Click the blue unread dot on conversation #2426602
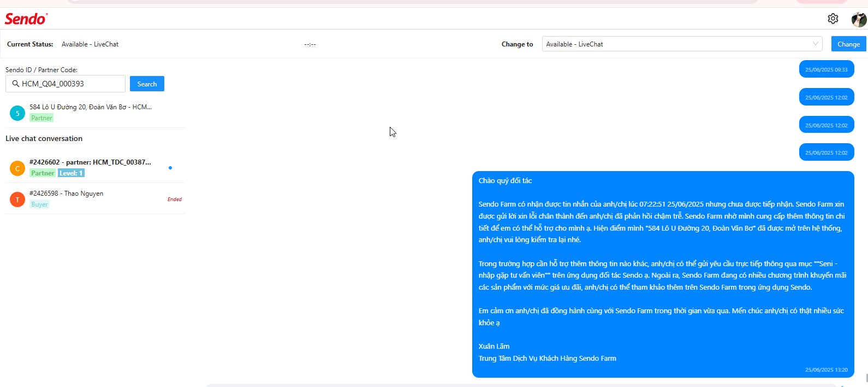 pyautogui.click(x=170, y=168)
